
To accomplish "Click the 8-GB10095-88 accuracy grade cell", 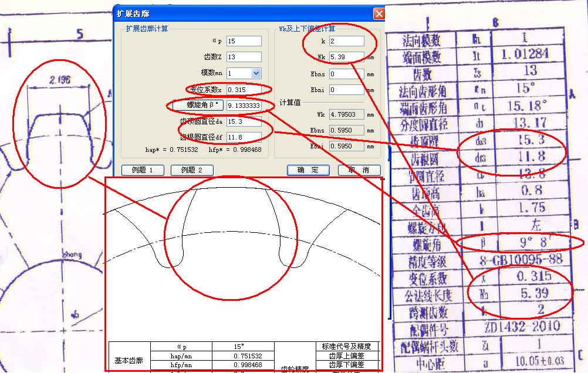I will 521,259.
